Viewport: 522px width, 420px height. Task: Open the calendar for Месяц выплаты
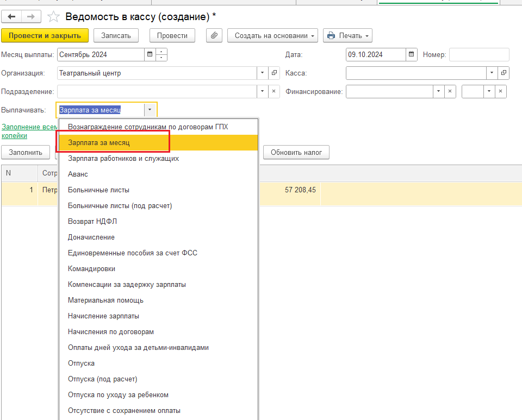point(150,54)
